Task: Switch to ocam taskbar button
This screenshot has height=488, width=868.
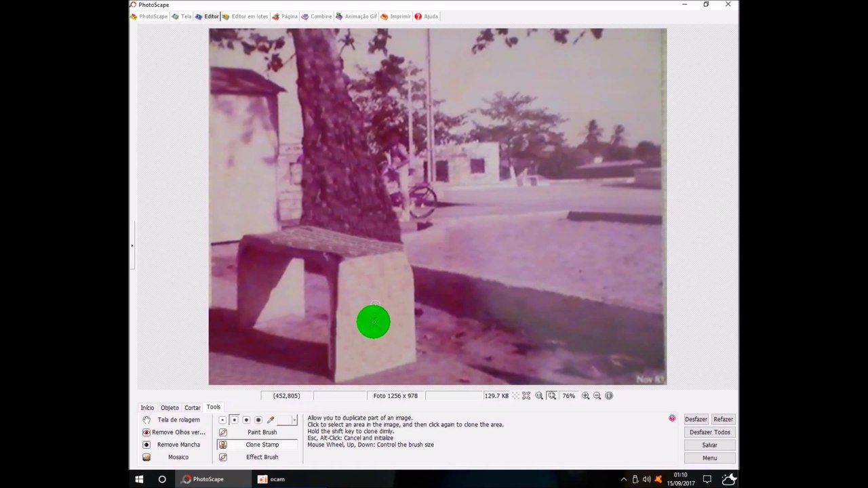Action: click(271, 479)
